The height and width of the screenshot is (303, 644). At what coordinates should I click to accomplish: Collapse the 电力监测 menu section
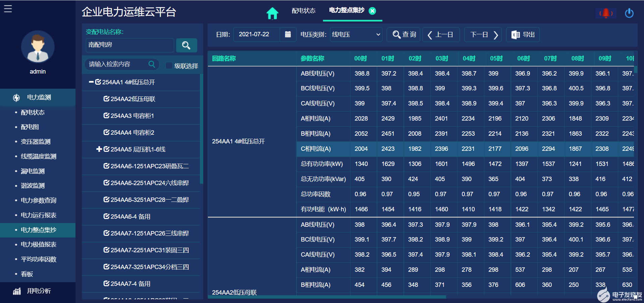pyautogui.click(x=38, y=97)
